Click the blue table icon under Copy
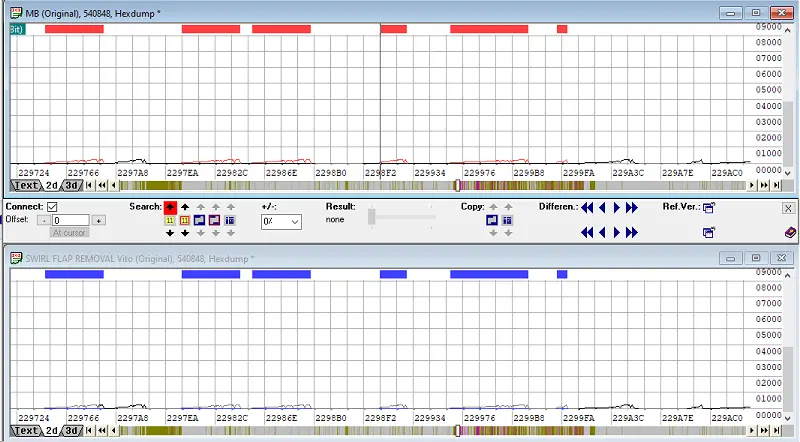The width and height of the screenshot is (800, 442). (507, 220)
